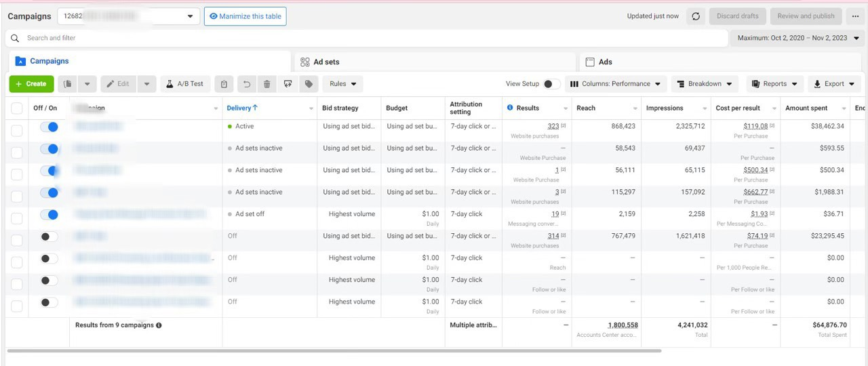Click the duplicate campaign icon
This screenshot has height=366, width=868.
[67, 84]
